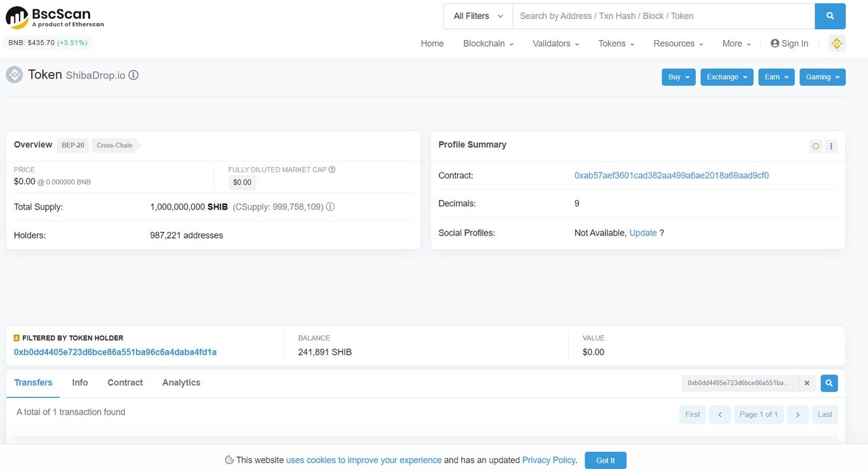This screenshot has width=868, height=475.
Task: Open the All Filters dropdown
Action: (478, 16)
